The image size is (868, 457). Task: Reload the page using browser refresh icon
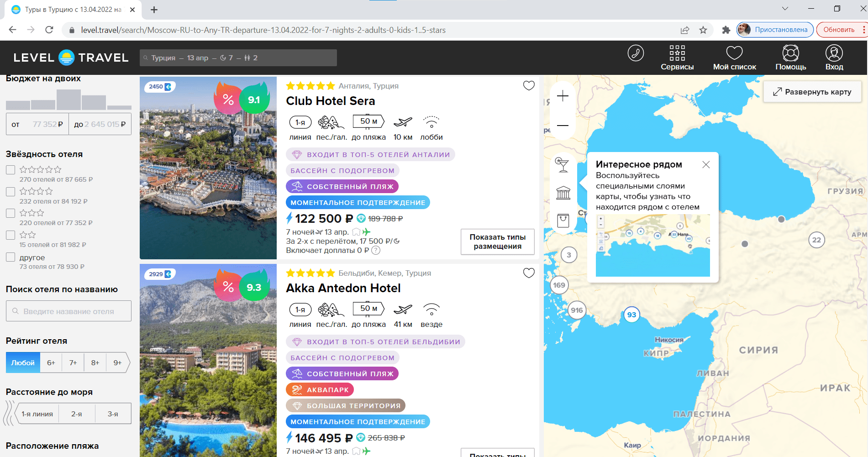click(x=49, y=30)
